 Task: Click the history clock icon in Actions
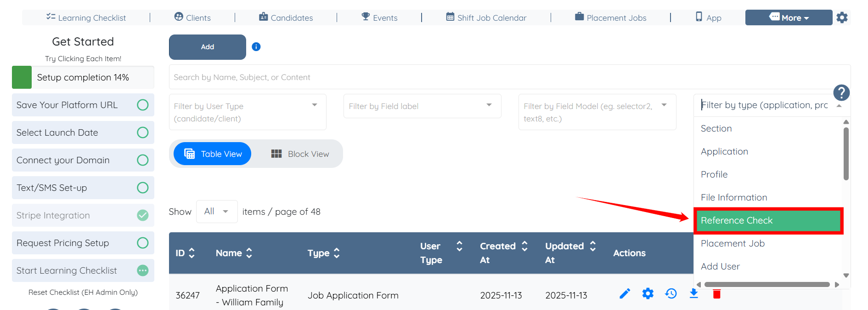(671, 293)
